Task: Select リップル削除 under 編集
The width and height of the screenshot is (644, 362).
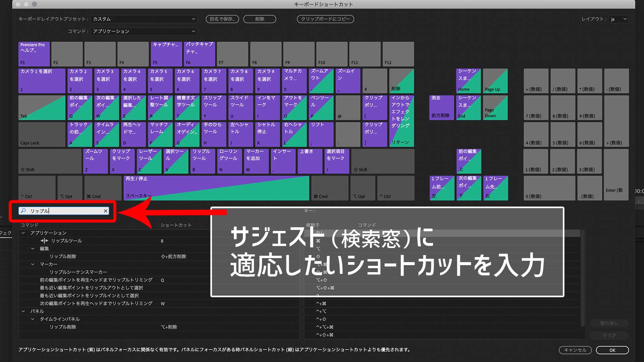Action: pos(159,256)
